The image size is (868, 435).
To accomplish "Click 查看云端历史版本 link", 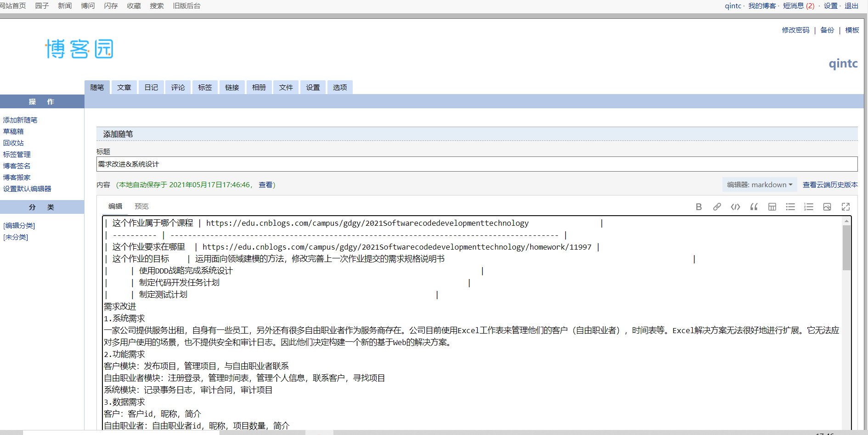I will 830,185.
